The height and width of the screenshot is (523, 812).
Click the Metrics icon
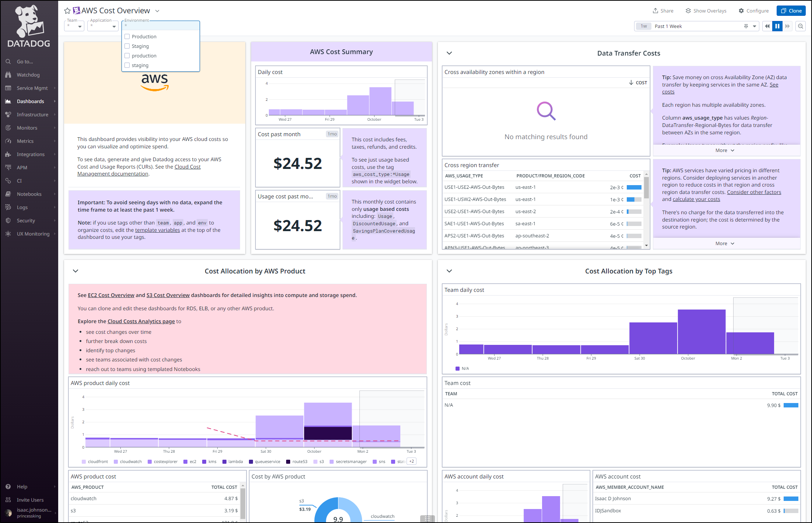click(8, 141)
